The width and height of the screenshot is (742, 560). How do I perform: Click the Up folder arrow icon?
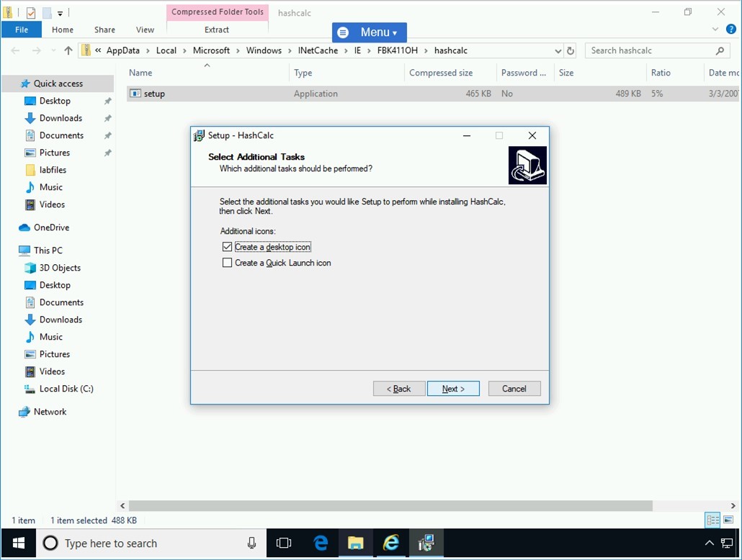click(x=68, y=50)
